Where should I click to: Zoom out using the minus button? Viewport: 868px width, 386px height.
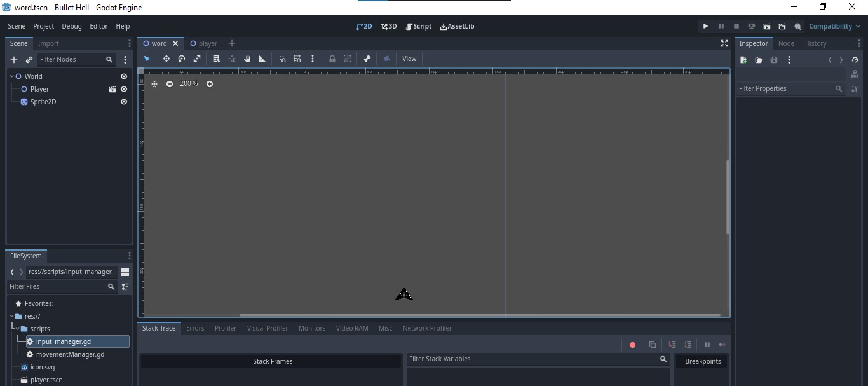(x=170, y=83)
